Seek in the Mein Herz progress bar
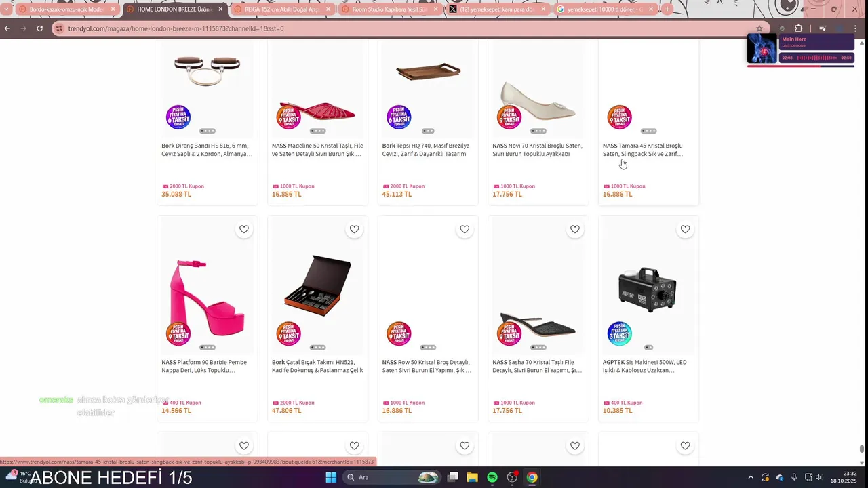868x488 pixels. 800,66
